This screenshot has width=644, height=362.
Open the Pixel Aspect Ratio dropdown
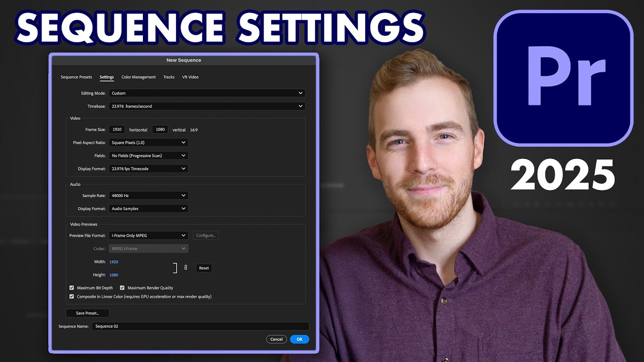point(148,142)
